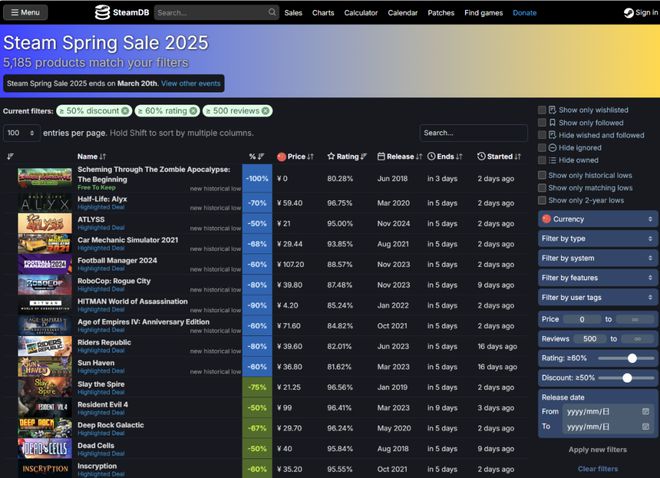
Task: Click the table Search input field
Action: [x=474, y=133]
